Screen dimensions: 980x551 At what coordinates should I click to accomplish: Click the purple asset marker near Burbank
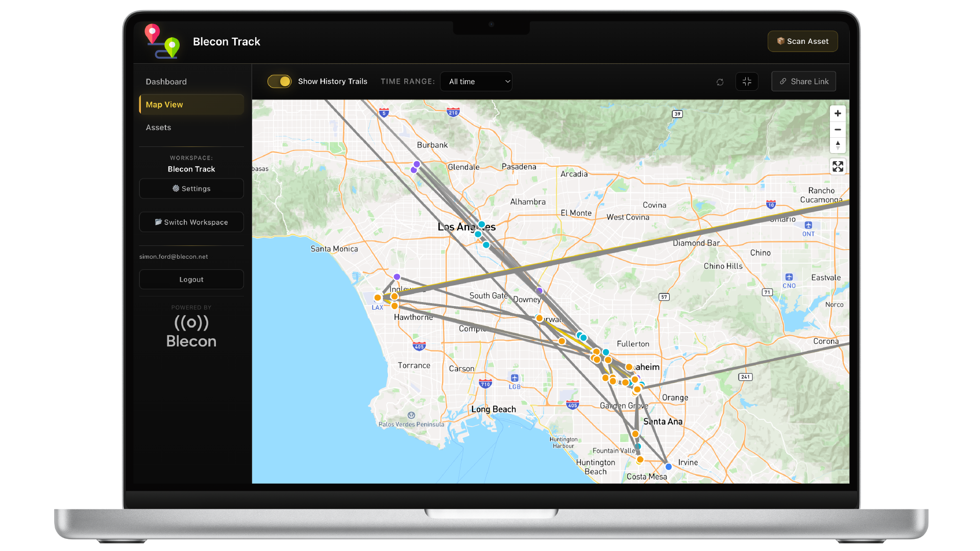(417, 164)
